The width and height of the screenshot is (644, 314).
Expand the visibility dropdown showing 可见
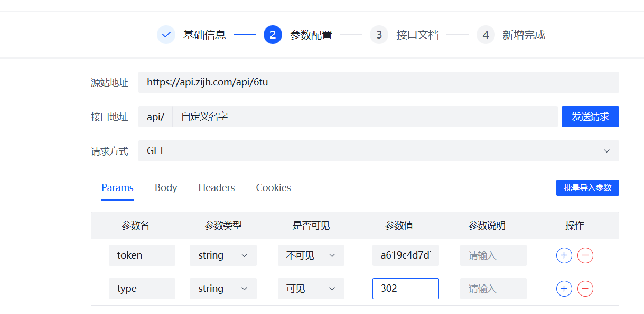[311, 289]
